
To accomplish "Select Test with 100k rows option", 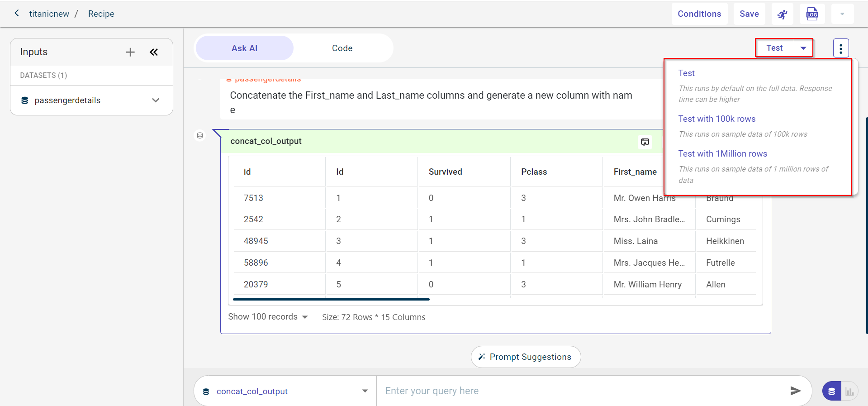I will coord(716,119).
